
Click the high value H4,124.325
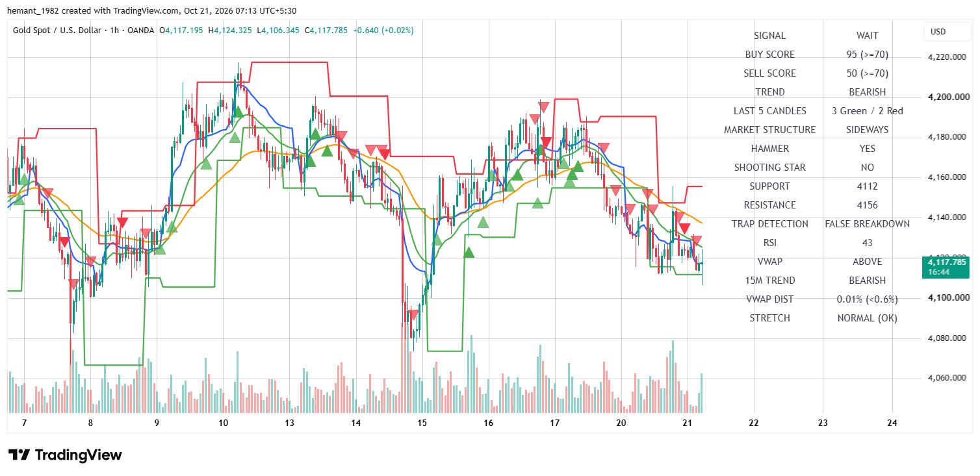pyautogui.click(x=230, y=30)
